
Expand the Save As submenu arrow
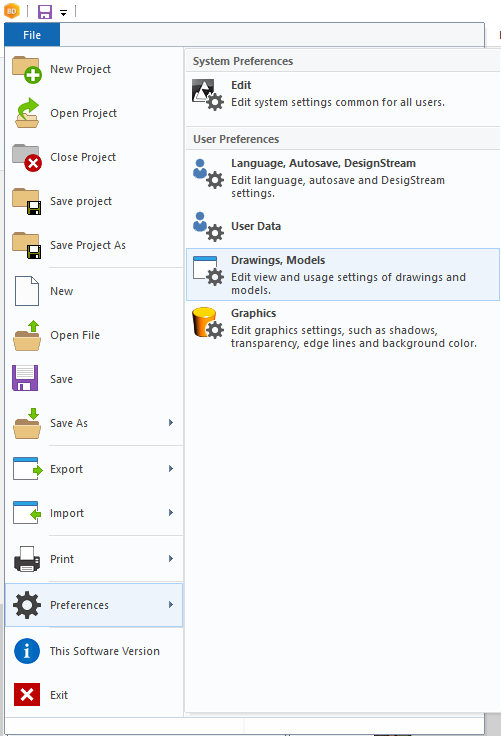[171, 423]
